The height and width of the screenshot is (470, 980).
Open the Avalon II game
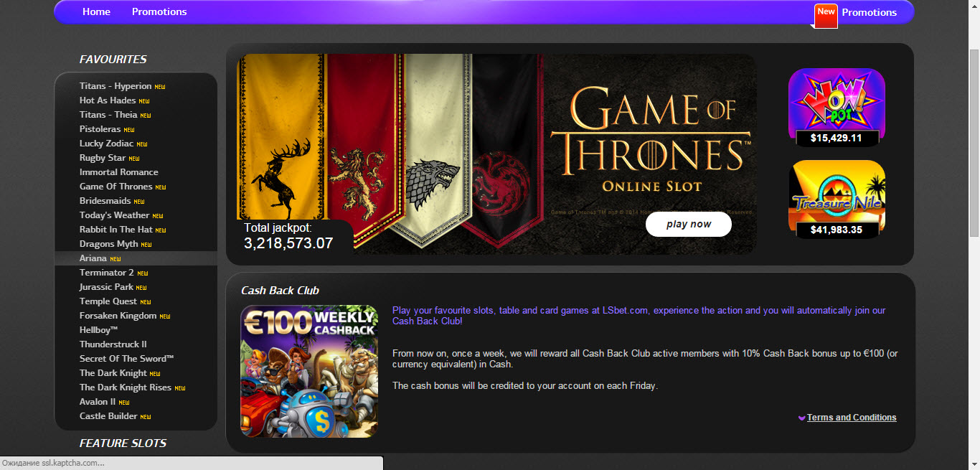point(98,402)
